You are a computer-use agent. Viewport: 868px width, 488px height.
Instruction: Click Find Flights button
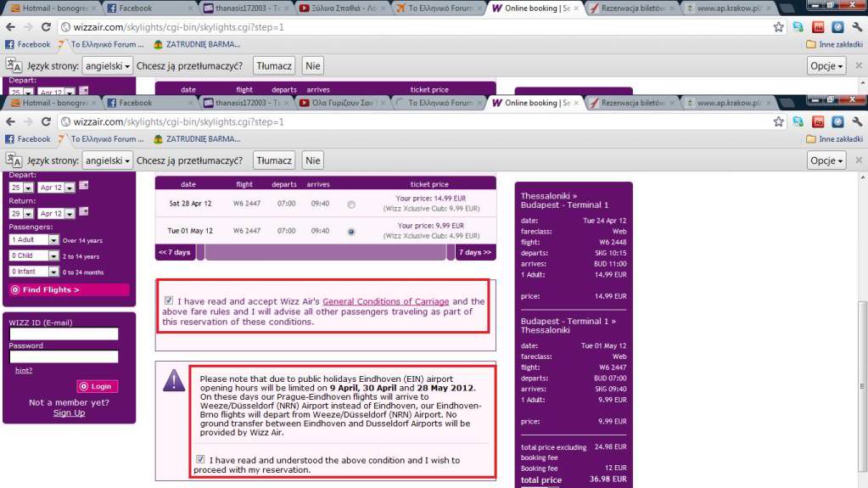coord(70,289)
